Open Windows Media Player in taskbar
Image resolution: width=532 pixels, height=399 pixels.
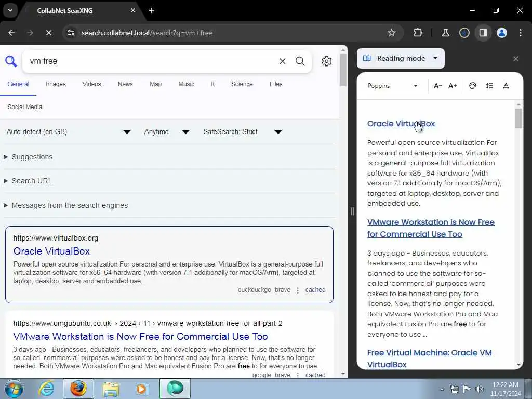[x=142, y=389]
